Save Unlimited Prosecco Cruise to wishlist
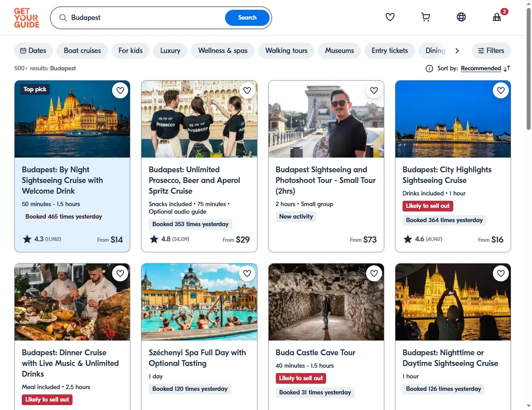The width and height of the screenshot is (532, 410). 247,90
